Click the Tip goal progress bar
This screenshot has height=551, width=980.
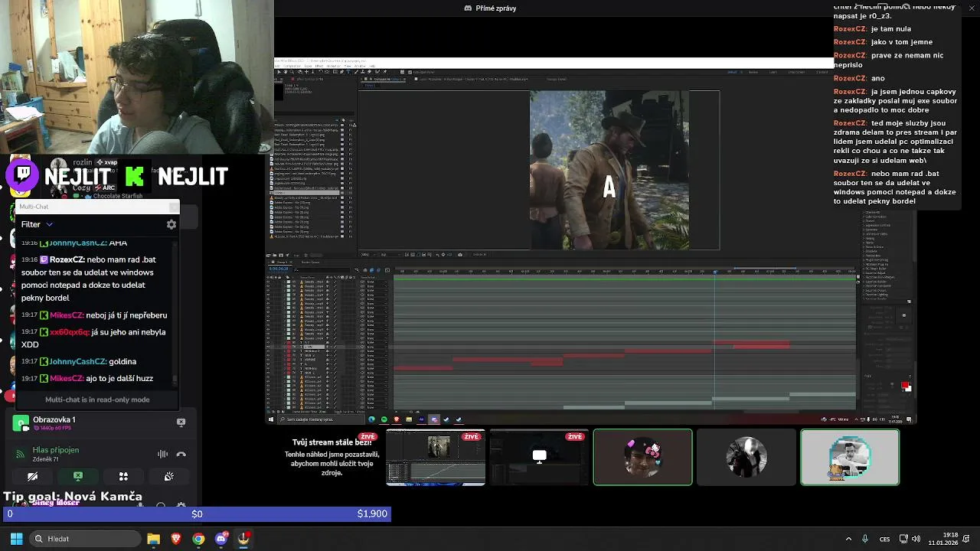tap(196, 514)
